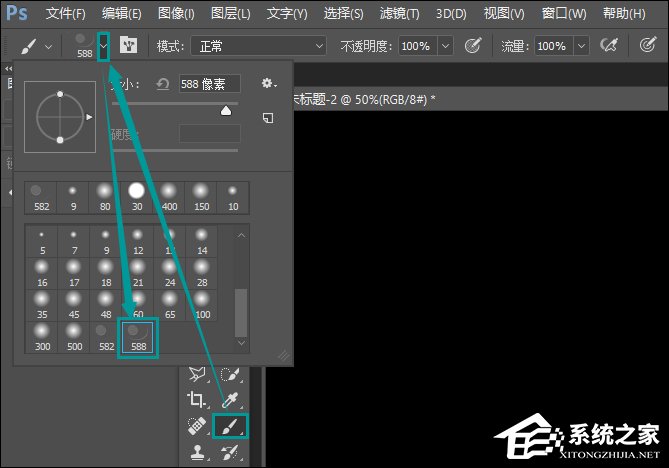Expand the 流量 flow slider dropdown

click(581, 46)
